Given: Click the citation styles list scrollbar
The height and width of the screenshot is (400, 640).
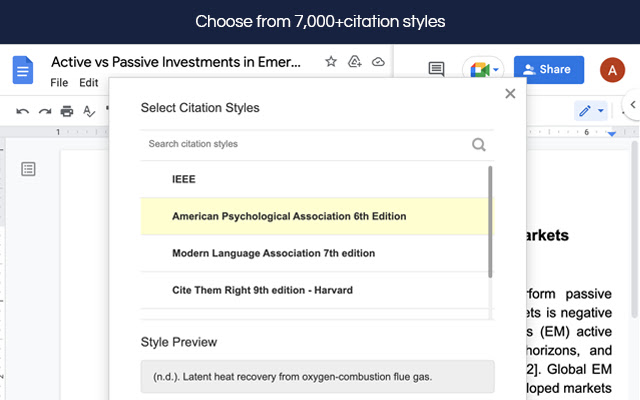Looking at the screenshot, I should [x=490, y=220].
